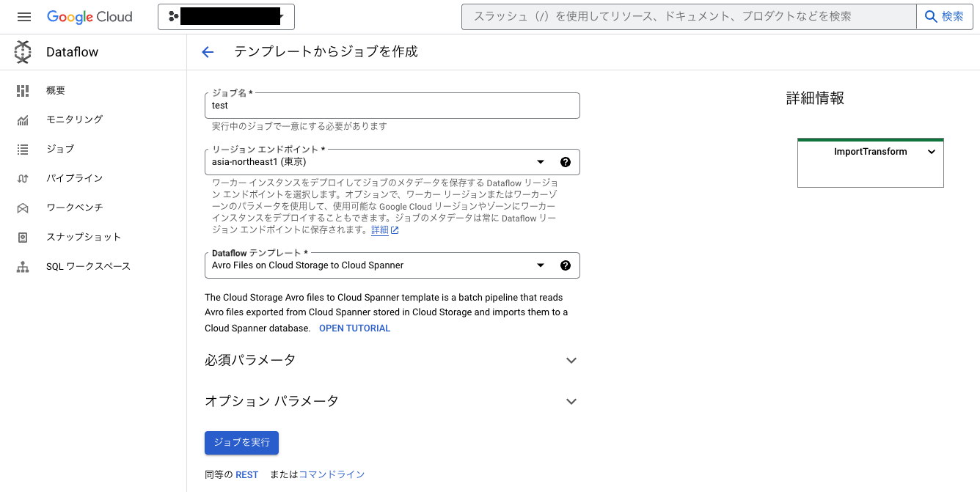Open the コマンドライン link
Viewport: 980px width, 492px height.
click(332, 475)
